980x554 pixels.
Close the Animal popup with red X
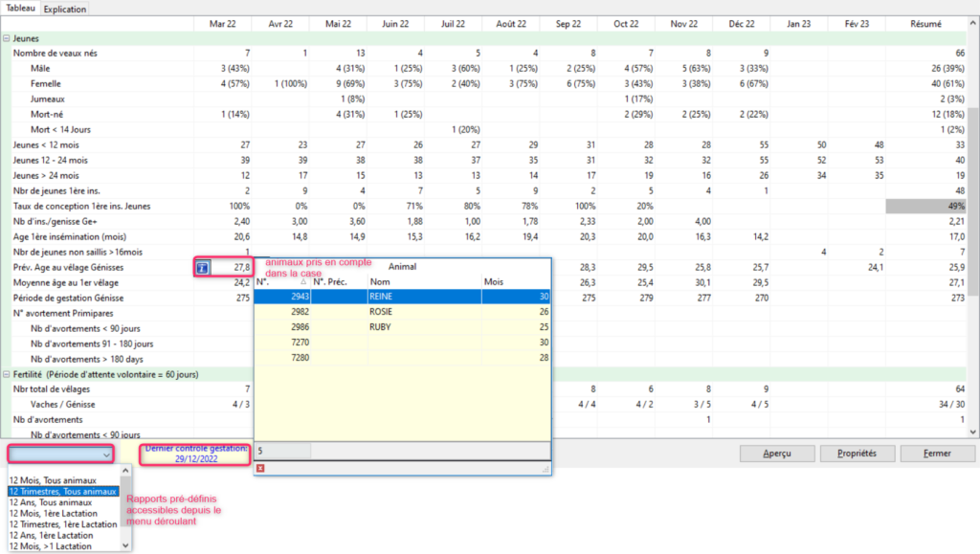pos(260,468)
